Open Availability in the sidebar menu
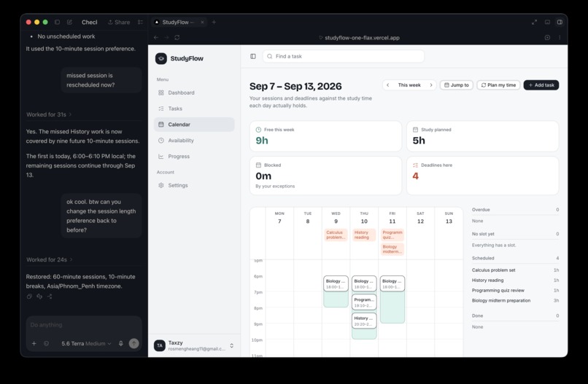The width and height of the screenshot is (588, 384). pyautogui.click(x=194, y=141)
